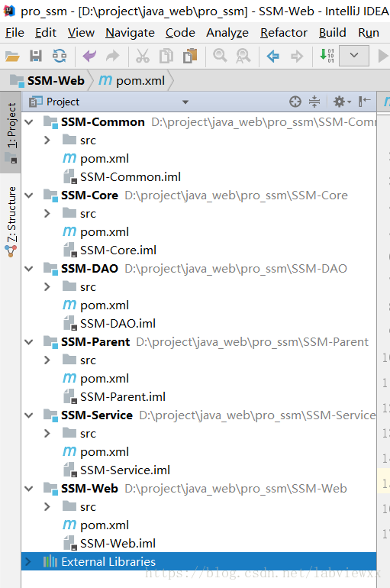Select pom.xml under SSM-Core
The image size is (390, 588).
pyautogui.click(x=95, y=231)
